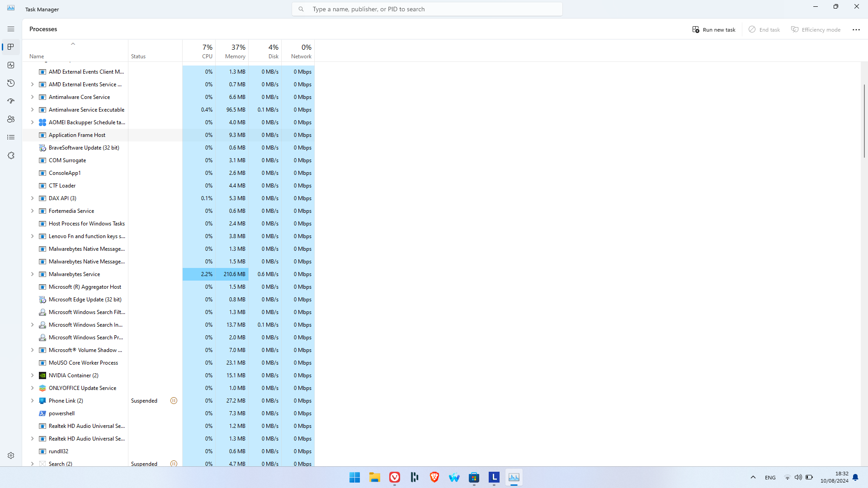Expand the NVIDIA Container (2) group
This screenshot has height=488, width=868.
[x=32, y=375]
